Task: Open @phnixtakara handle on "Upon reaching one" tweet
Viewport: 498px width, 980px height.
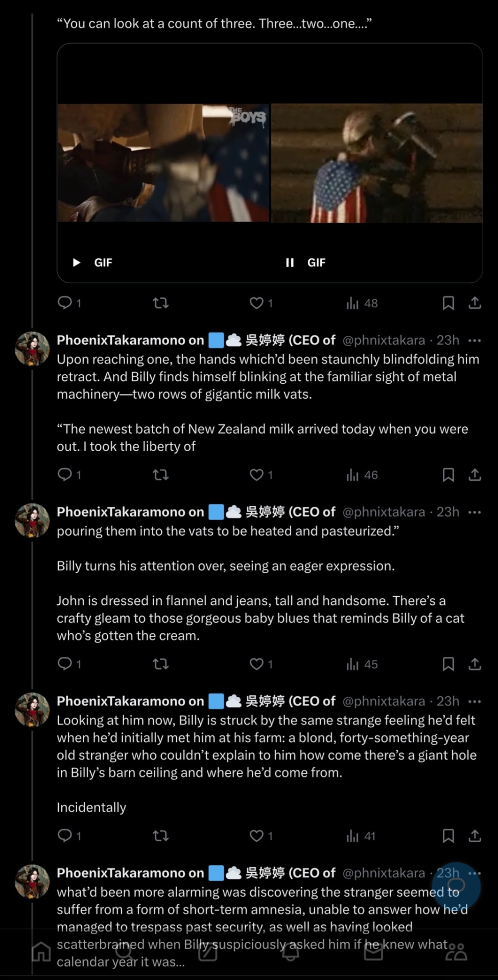Action: pyautogui.click(x=383, y=340)
